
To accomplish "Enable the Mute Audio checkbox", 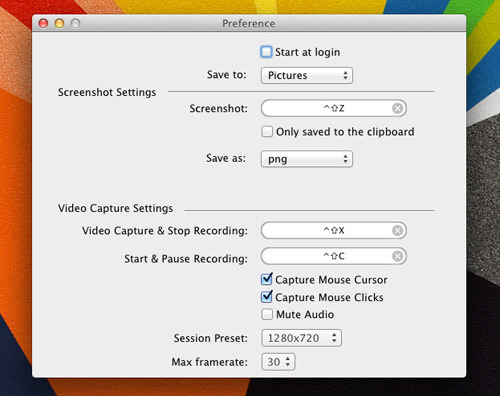I will [x=267, y=314].
